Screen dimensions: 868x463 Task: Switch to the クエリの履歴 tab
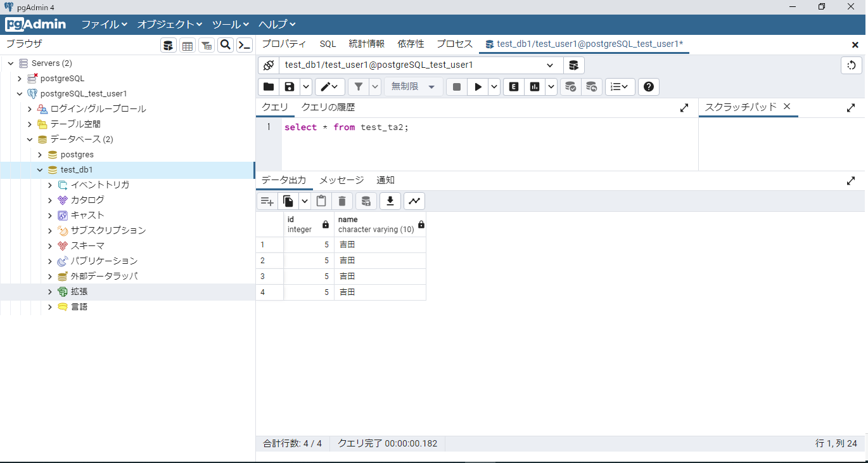pos(328,108)
